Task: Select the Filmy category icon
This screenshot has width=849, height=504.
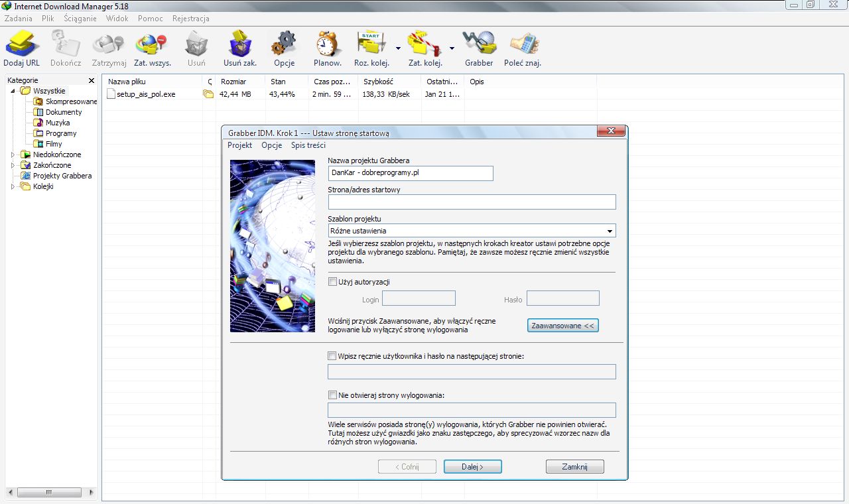Action: point(38,144)
